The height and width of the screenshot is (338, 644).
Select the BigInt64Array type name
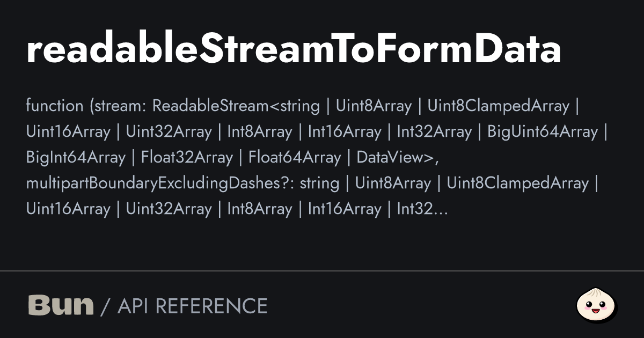point(76,157)
